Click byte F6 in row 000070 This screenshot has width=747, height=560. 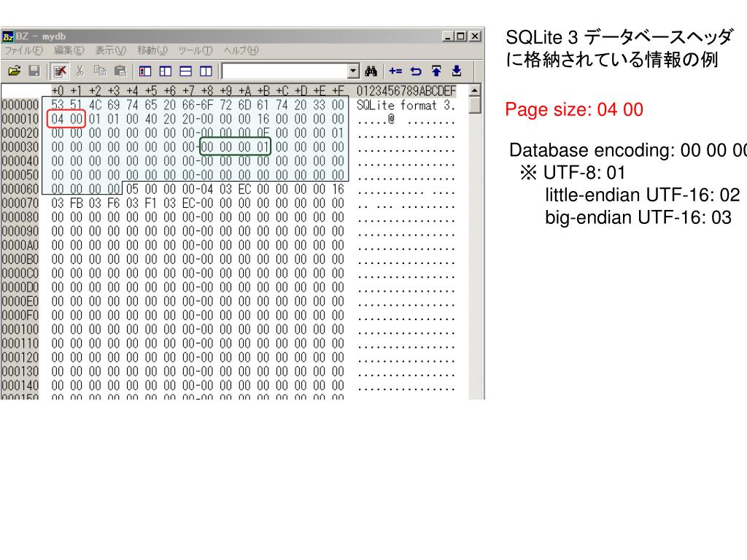[113, 203]
